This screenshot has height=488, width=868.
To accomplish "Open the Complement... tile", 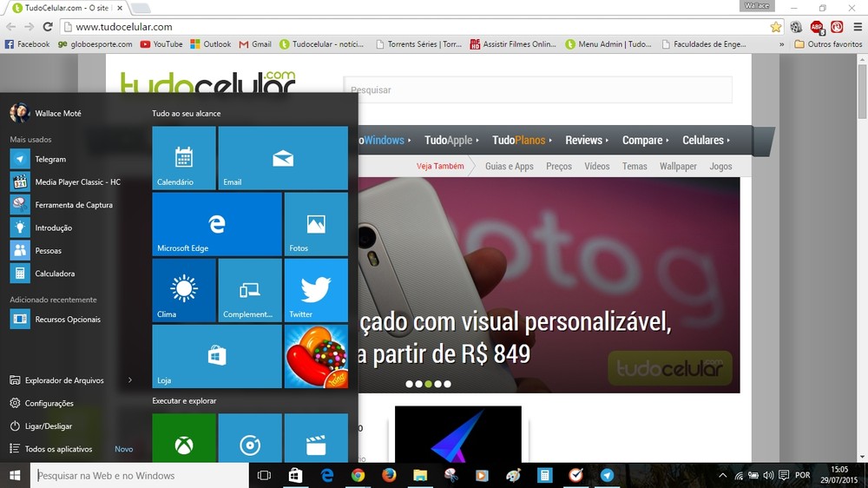I will click(250, 290).
